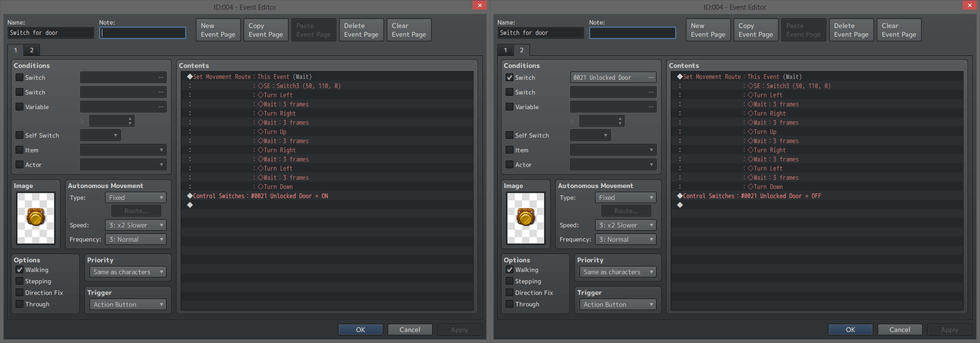Focus the Note field in right editor
This screenshot has width=980, height=343.
[x=633, y=33]
